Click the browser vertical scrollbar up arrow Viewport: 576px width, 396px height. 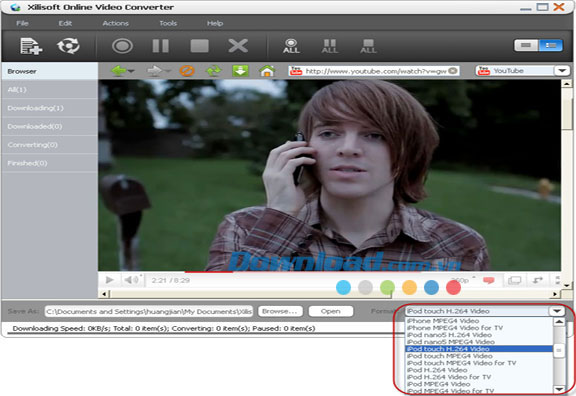coord(566,84)
